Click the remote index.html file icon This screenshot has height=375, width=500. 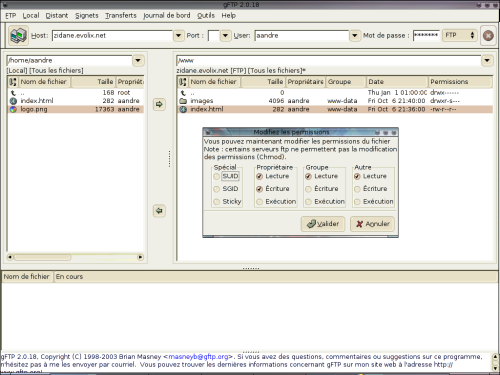pos(183,109)
